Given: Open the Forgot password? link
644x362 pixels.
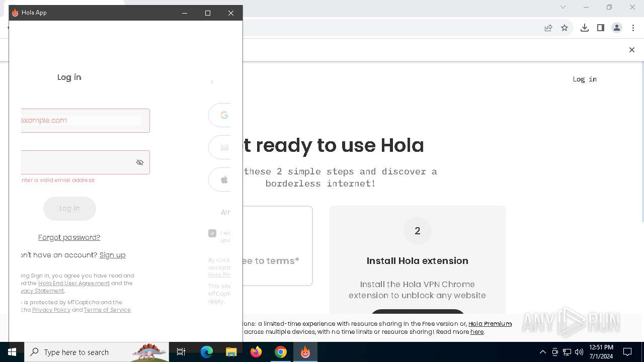Looking at the screenshot, I should pos(69,237).
